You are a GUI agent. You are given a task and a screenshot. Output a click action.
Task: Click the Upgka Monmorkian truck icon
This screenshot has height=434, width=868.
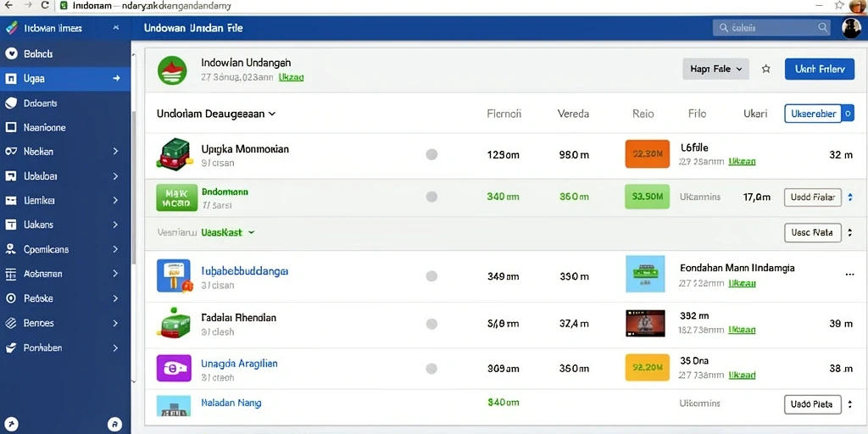click(x=174, y=154)
